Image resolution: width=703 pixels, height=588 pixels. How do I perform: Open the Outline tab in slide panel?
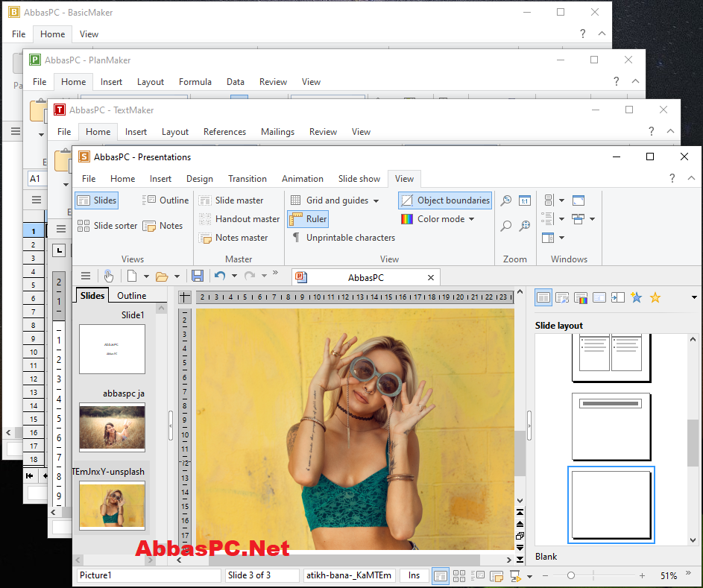pyautogui.click(x=132, y=296)
